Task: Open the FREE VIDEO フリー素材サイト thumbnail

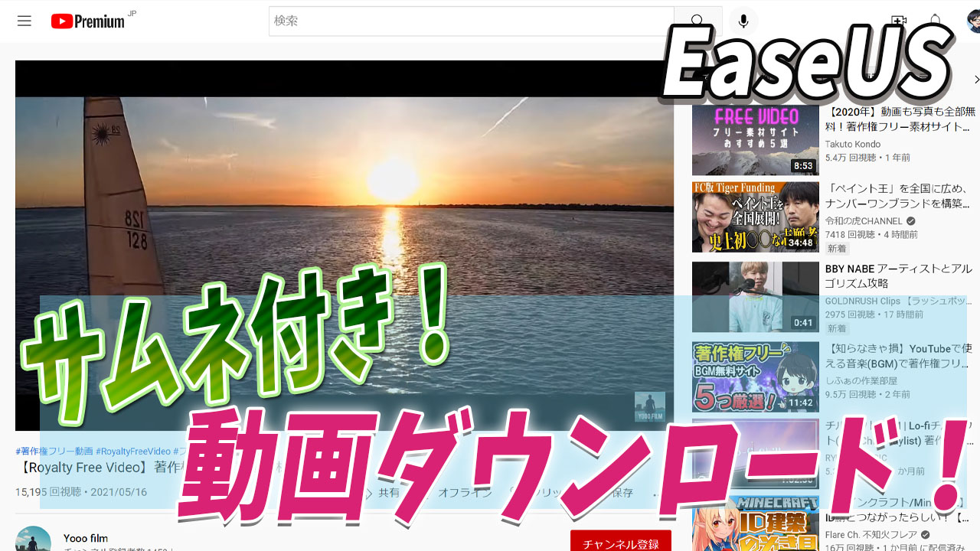Action: pos(755,140)
